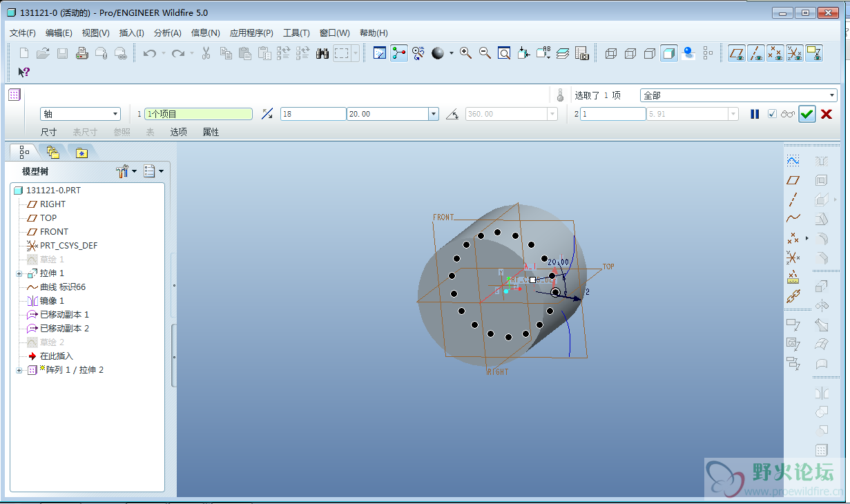Toggle the Spin Center icon
Image resolution: width=850 pixels, height=504 pixels.
pyautogui.click(x=399, y=53)
